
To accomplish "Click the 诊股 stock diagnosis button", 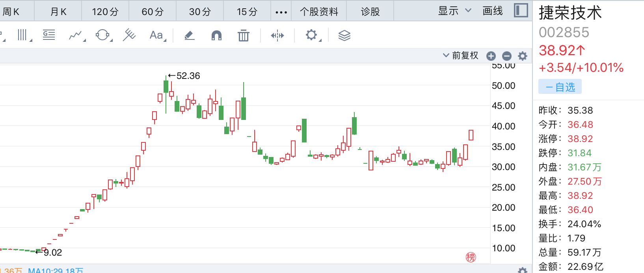I will point(370,12).
